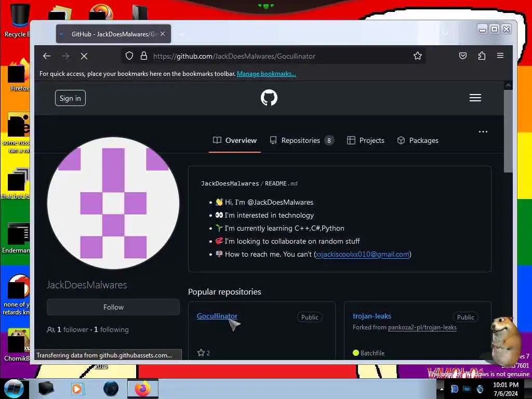Open the Windows Start orb
This screenshot has height=399, width=532.
click(14, 389)
